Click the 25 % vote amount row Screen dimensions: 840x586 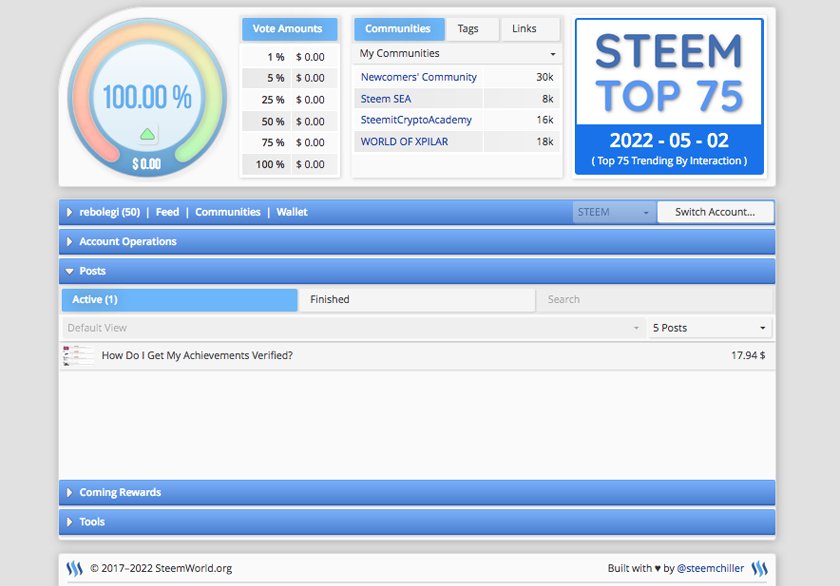(x=289, y=100)
